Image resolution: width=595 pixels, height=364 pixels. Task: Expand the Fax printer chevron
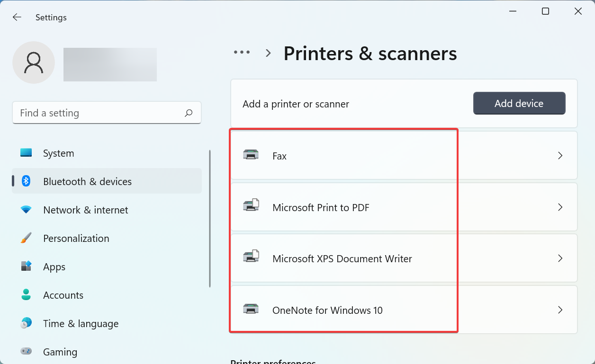pos(560,155)
